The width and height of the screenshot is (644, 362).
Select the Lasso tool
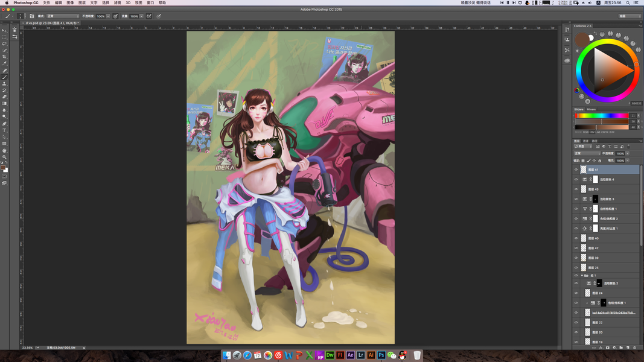[4, 43]
